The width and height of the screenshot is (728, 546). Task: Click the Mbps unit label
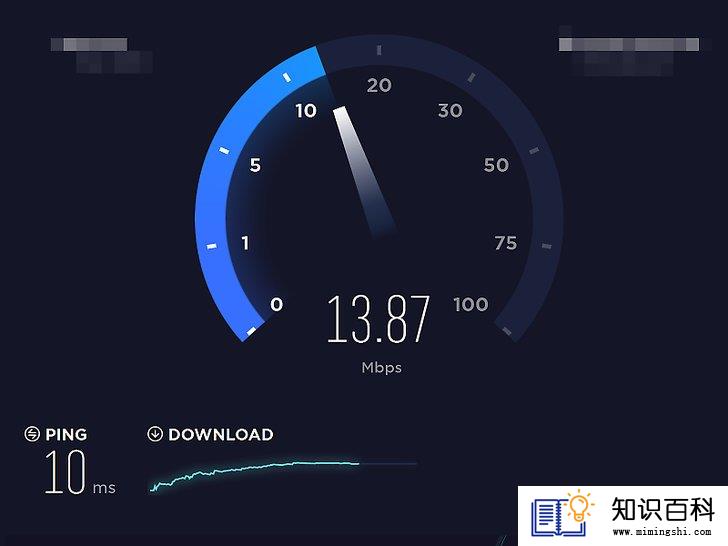point(382,368)
